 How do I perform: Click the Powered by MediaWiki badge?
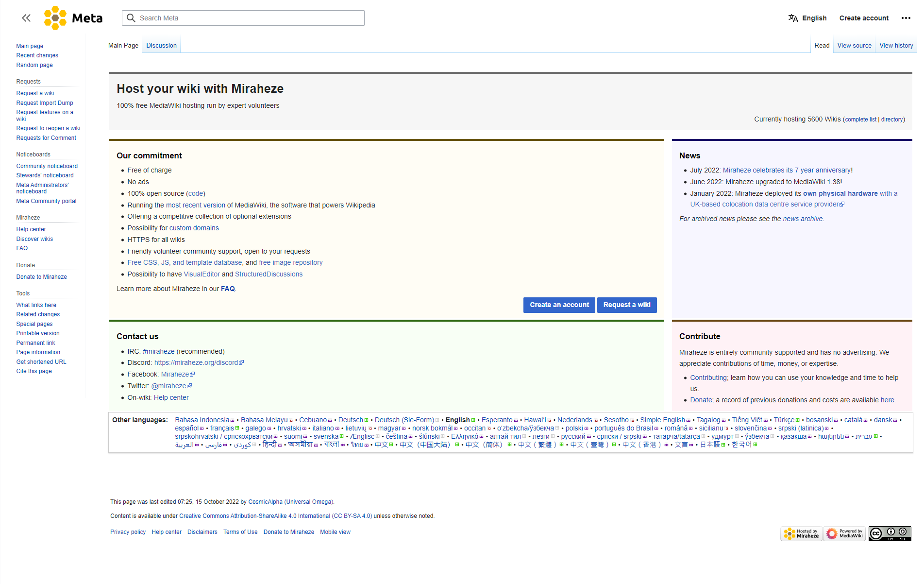(844, 533)
